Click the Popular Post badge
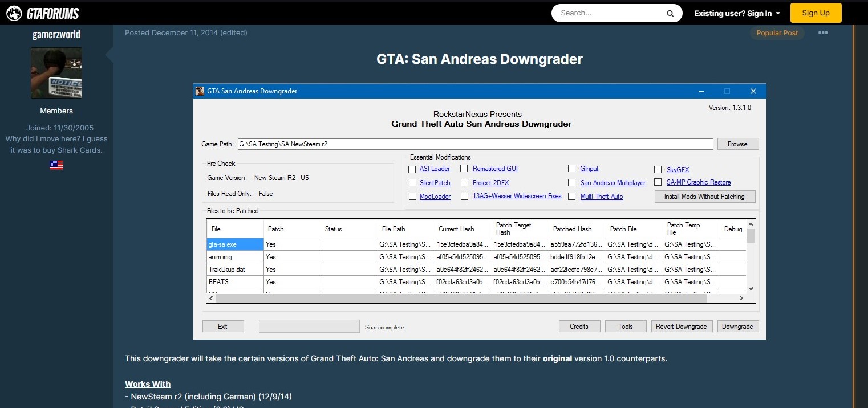868x408 pixels. (777, 33)
